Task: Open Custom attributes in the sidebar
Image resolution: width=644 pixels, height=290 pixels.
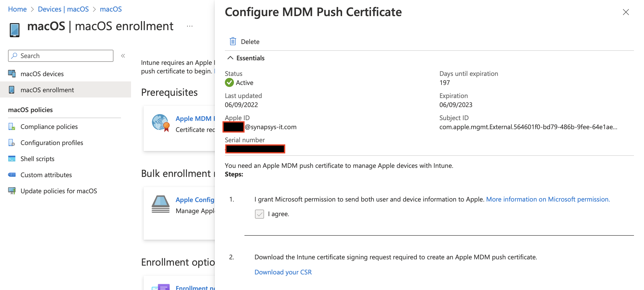Action: click(x=46, y=175)
